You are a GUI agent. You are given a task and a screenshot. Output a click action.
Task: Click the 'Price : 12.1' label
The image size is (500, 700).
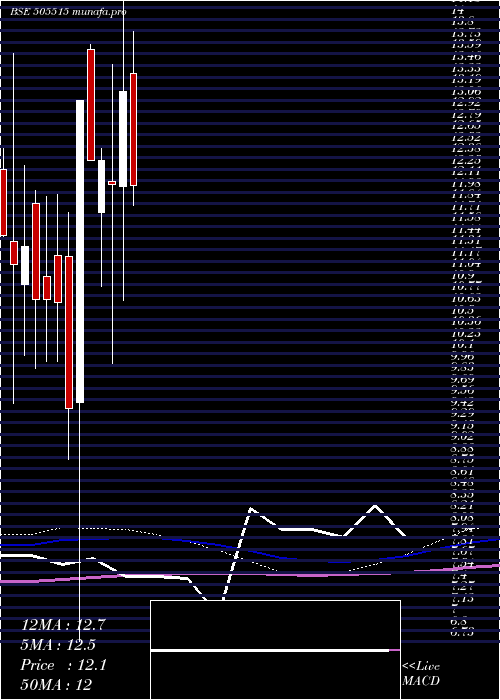[x=63, y=665]
